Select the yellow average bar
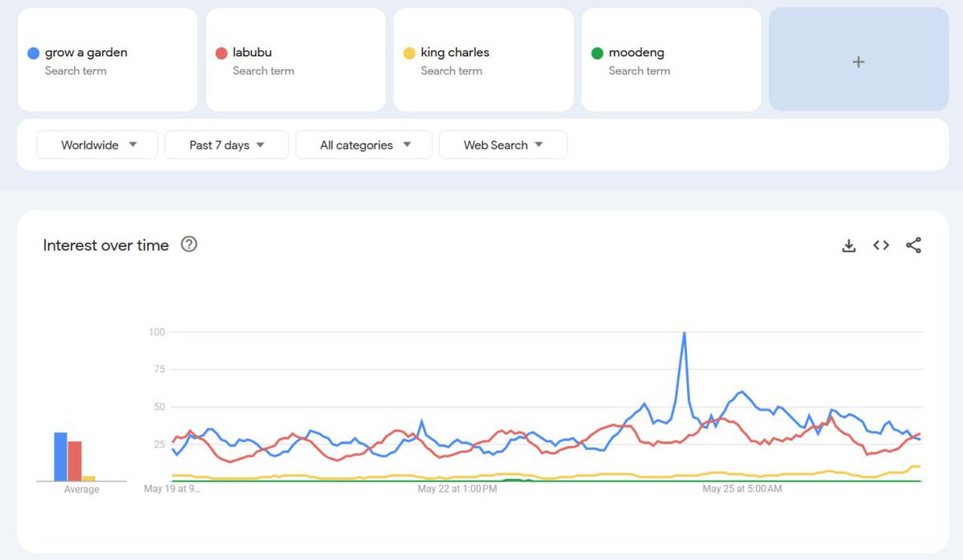The image size is (963, 560). pyautogui.click(x=89, y=478)
